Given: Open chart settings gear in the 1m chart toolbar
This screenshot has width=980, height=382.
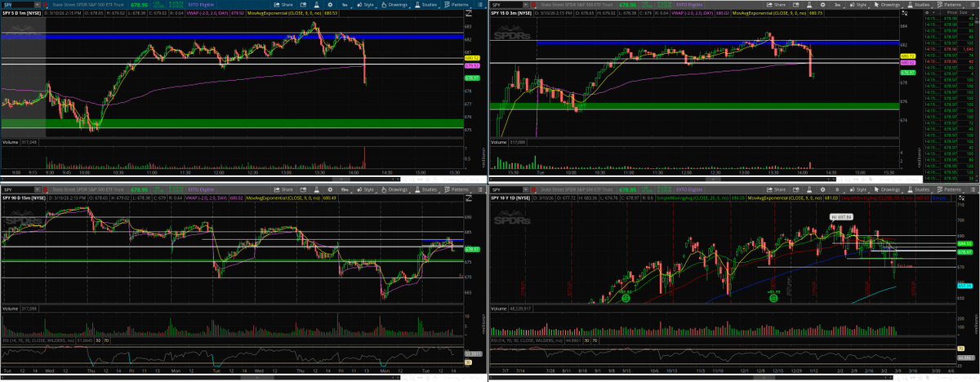Looking at the screenshot, I should [330, 5].
